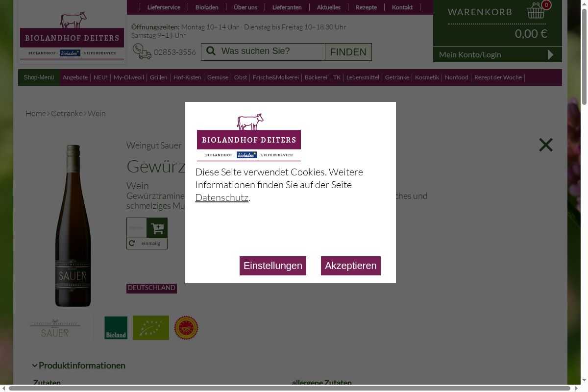Click the delivery truck phone icon
588x392 pixels.
[x=142, y=51]
